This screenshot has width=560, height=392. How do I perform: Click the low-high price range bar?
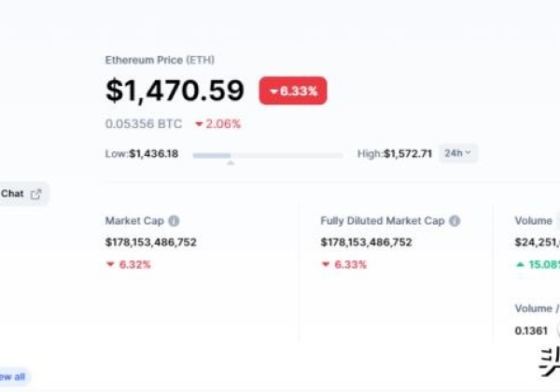(x=269, y=154)
